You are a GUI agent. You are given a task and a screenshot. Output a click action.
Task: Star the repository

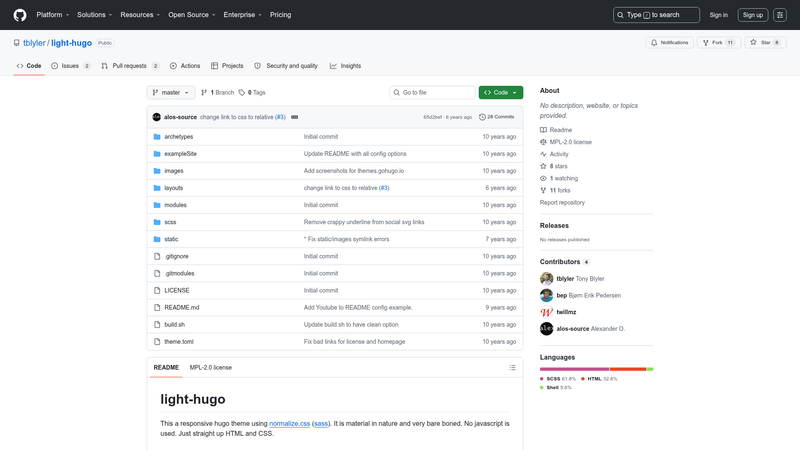point(765,42)
